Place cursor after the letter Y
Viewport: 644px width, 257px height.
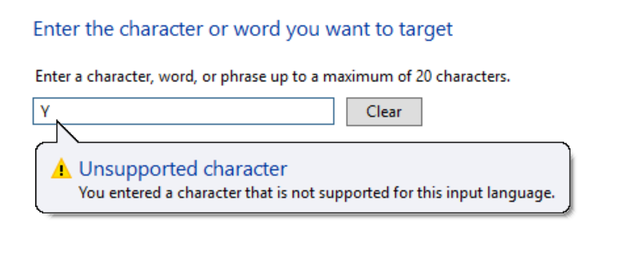pyautogui.click(x=51, y=111)
